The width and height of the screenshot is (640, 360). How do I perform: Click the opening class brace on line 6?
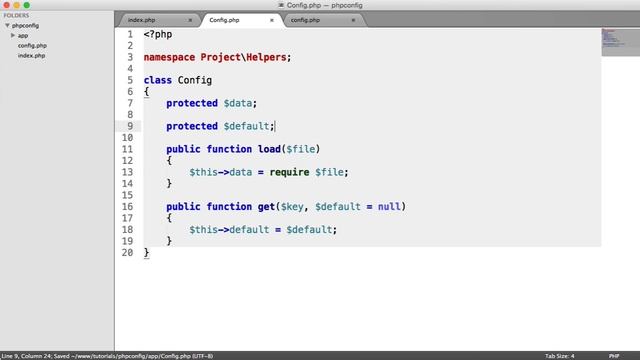147,91
